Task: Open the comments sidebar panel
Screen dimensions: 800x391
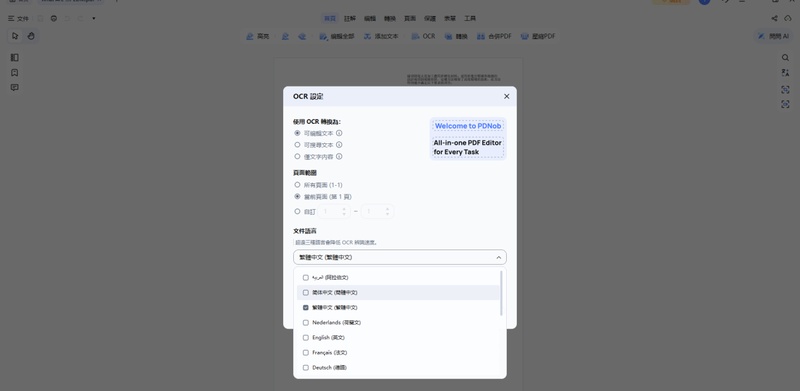Action: click(15, 87)
